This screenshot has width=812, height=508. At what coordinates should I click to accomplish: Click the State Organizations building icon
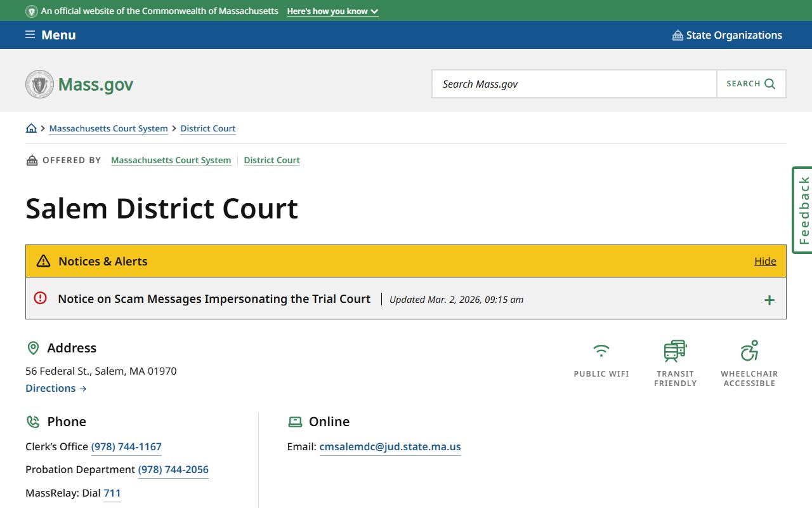coord(678,35)
